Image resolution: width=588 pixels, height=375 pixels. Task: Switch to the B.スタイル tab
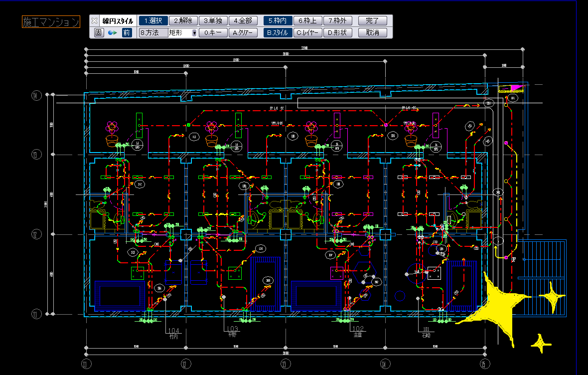(x=278, y=33)
